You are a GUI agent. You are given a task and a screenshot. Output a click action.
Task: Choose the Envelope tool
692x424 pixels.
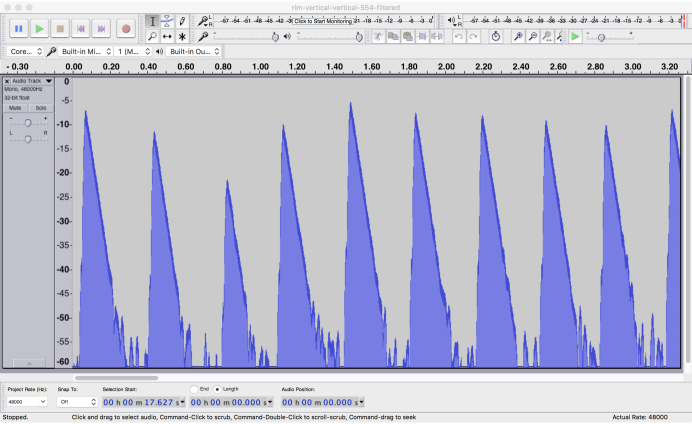coord(167,21)
